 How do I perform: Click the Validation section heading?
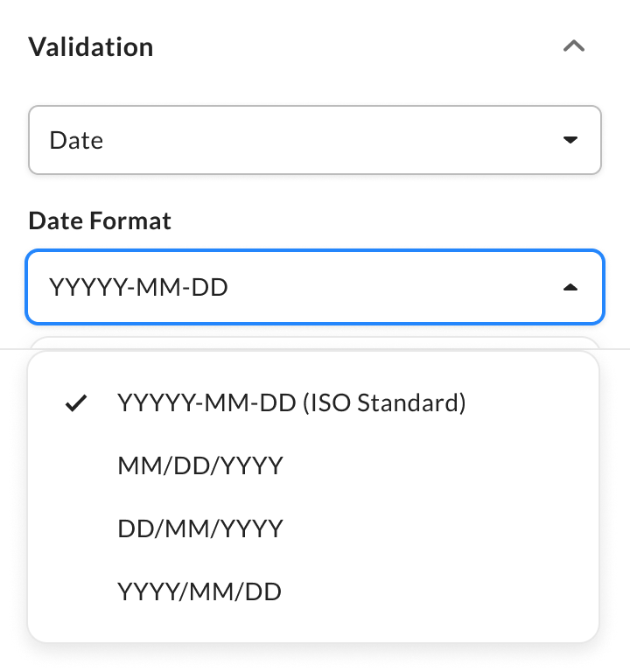[x=91, y=46]
